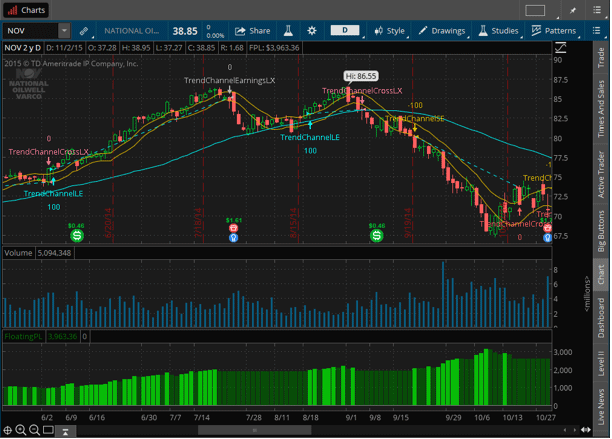Expand the NOV symbol dropdown arrow
The height and width of the screenshot is (439, 612).
click(64, 30)
